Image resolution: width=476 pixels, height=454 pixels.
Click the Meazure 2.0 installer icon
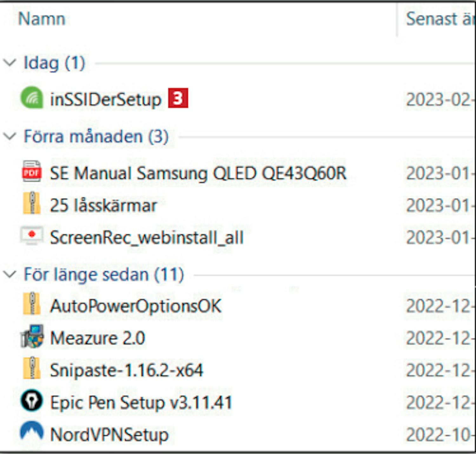click(x=31, y=337)
